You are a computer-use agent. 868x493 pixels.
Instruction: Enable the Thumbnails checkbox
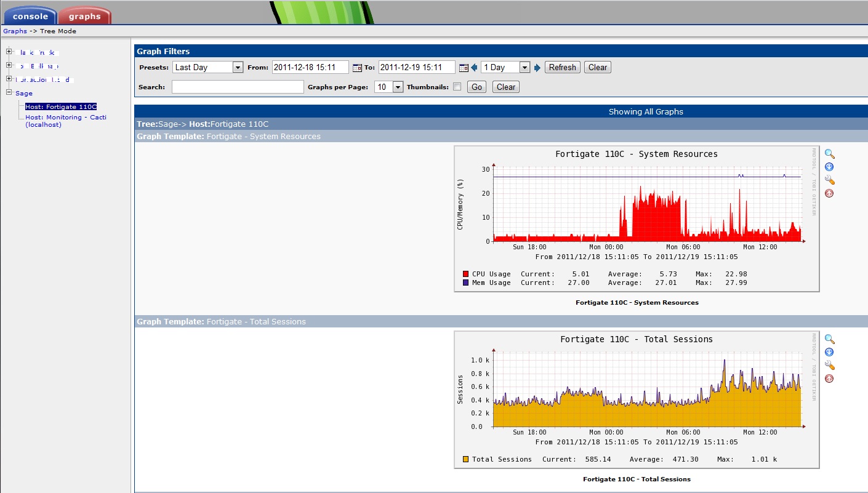457,87
